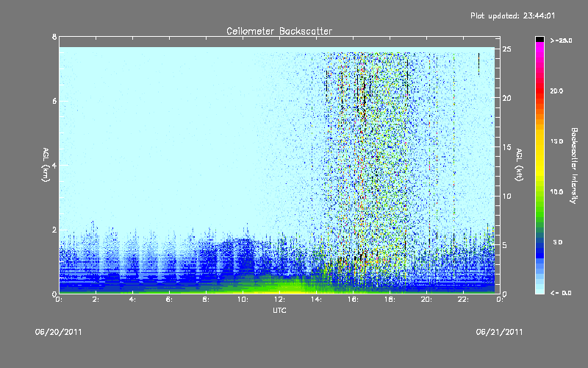588x368 pixels.
Task: Click the "AGL (km)" left axis label
Action: (x=46, y=165)
